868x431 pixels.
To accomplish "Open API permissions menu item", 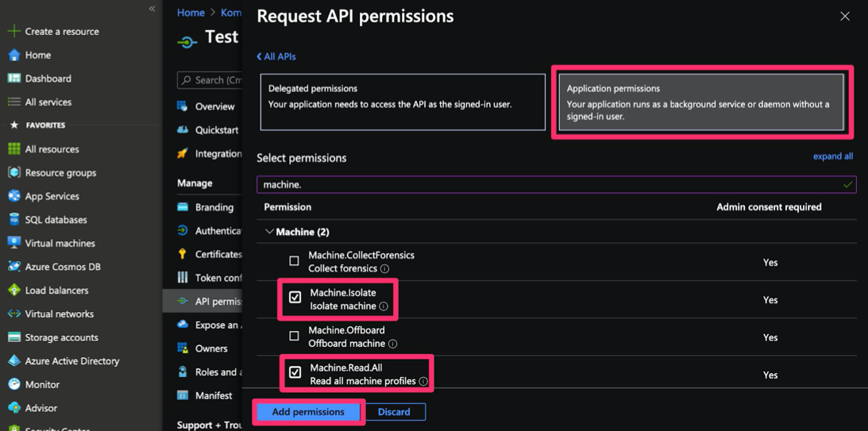I will (203, 301).
